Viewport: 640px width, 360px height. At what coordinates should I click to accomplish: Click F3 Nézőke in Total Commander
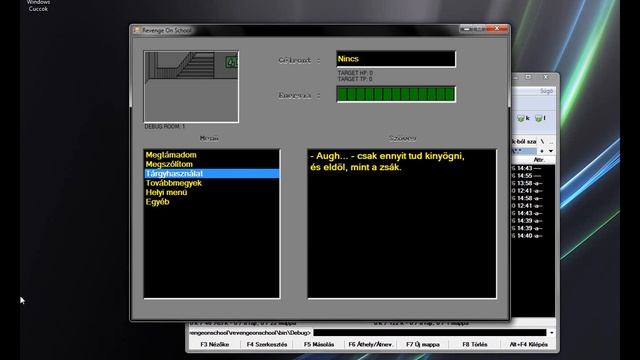215,344
